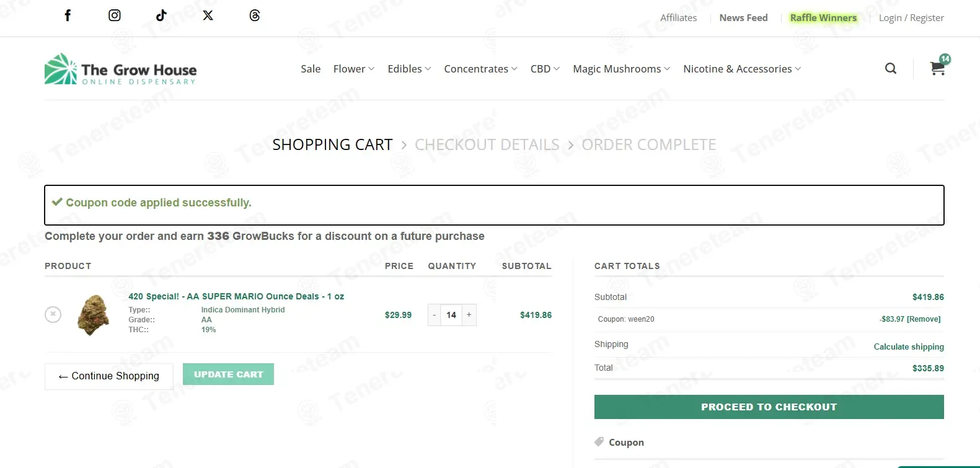Screen dimensions: 980x468
Task: Open the TikTok social link
Action: pos(161,15)
